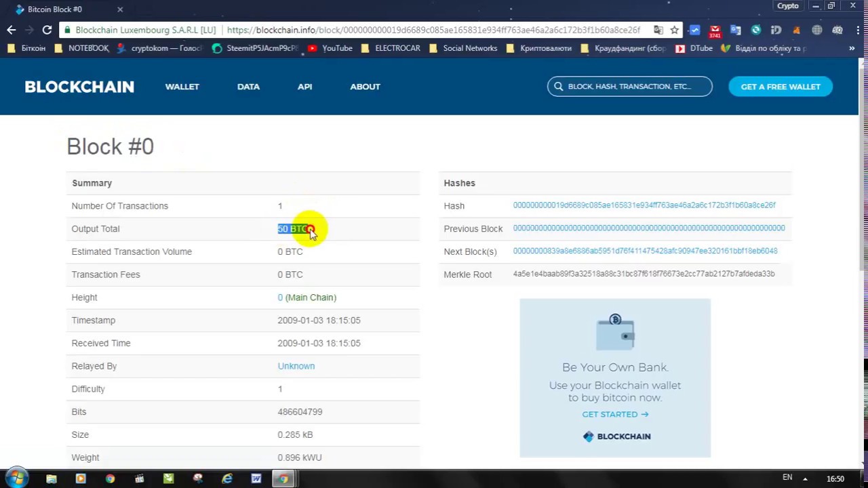
Task: Reload the page with refresh icon
Action: [47, 30]
